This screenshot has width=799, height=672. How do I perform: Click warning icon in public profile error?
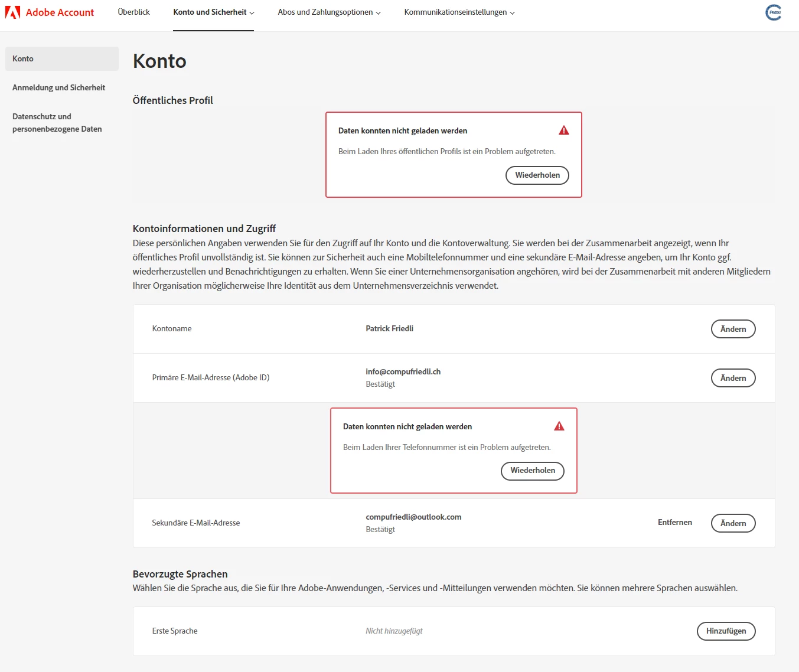[564, 131]
